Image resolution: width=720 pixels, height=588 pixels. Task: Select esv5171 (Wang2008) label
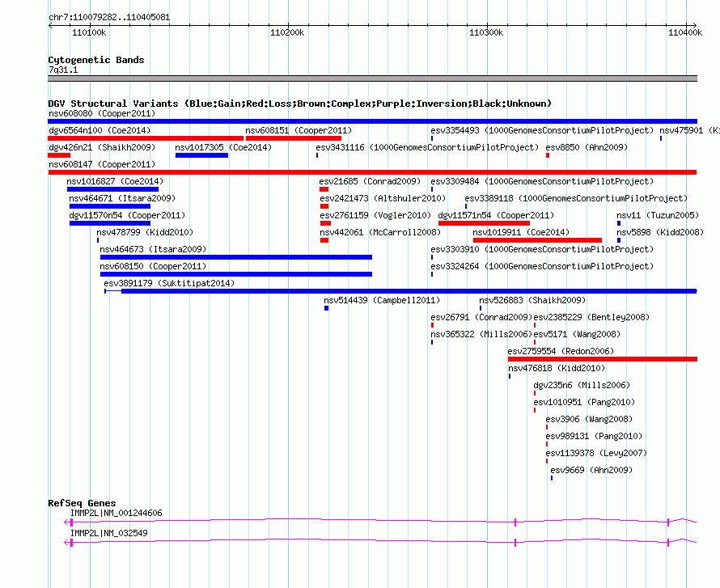tap(577, 334)
